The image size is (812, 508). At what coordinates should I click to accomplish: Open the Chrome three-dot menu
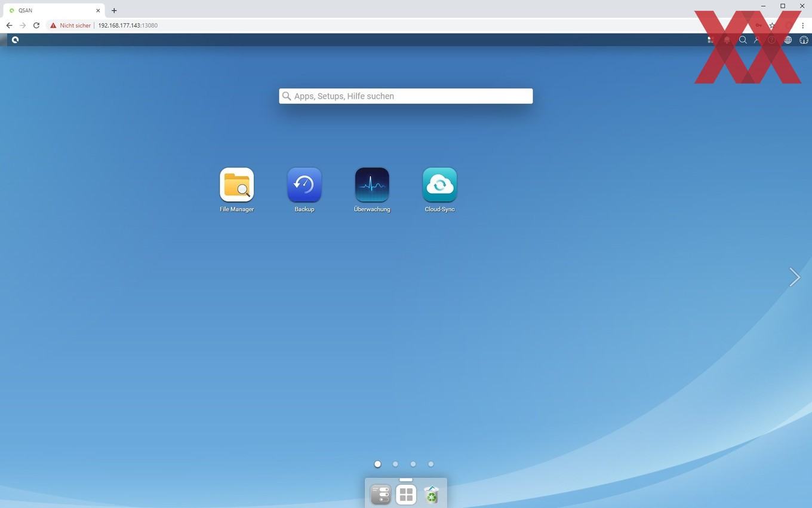click(803, 26)
